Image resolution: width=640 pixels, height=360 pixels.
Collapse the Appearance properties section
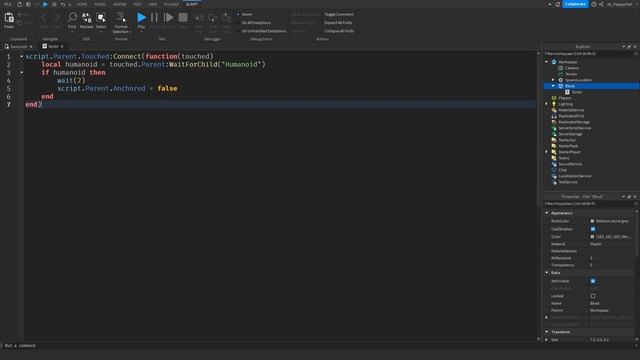(x=547, y=213)
